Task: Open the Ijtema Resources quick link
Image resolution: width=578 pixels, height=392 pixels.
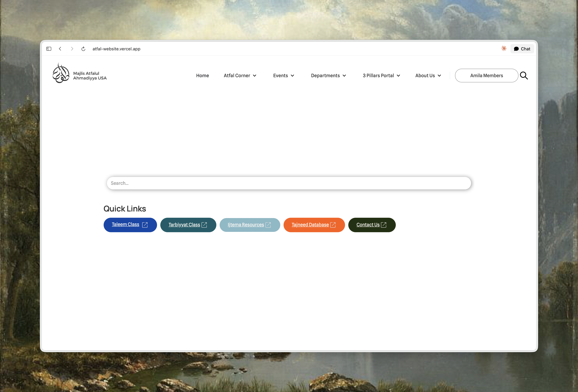Action: [250, 225]
